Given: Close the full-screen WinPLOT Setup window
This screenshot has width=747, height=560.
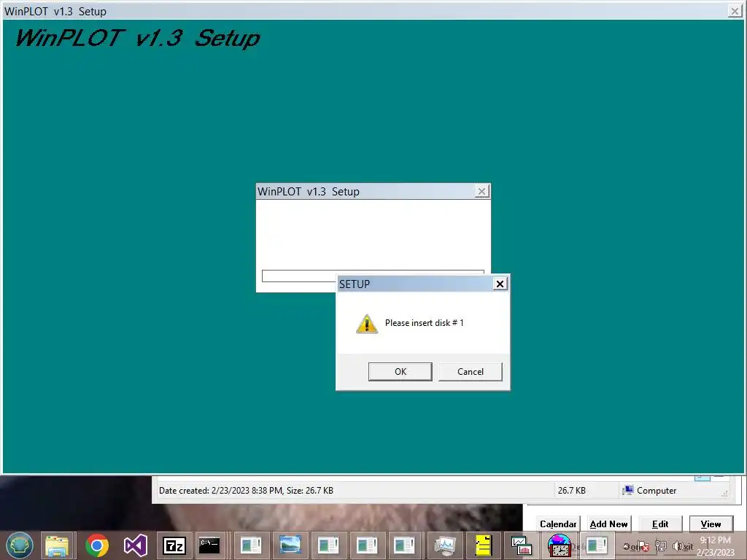Looking at the screenshot, I should point(735,11).
